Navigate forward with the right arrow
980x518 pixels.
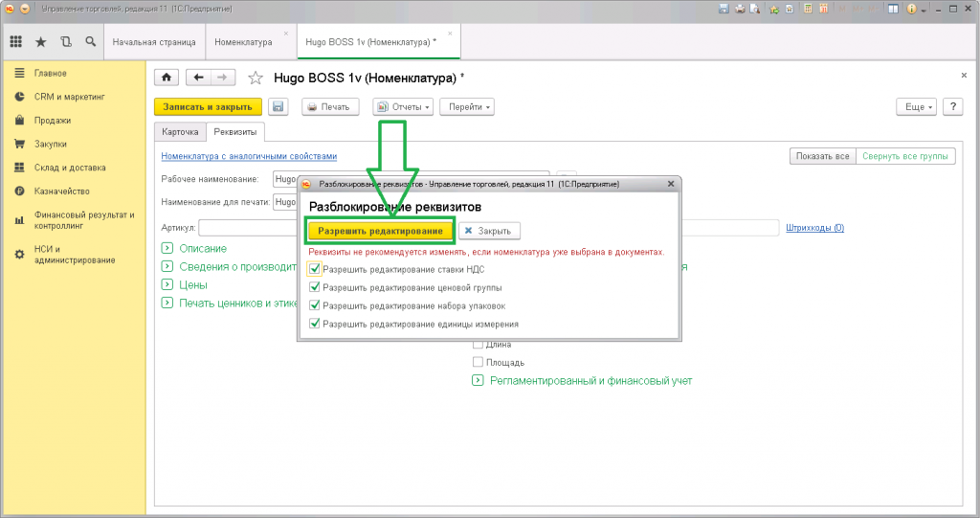click(222, 77)
